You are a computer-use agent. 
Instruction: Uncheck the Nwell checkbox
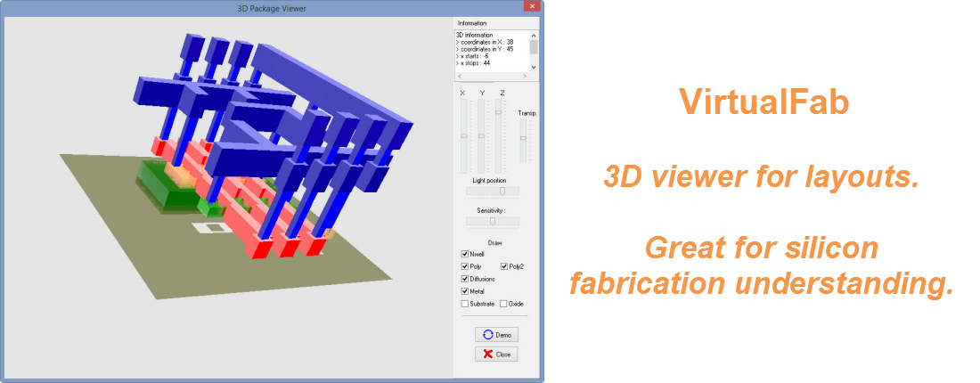tap(465, 254)
